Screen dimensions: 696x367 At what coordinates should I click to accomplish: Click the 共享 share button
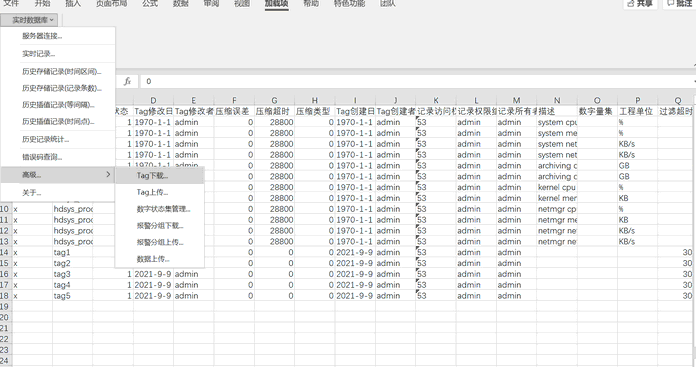pos(640,4)
